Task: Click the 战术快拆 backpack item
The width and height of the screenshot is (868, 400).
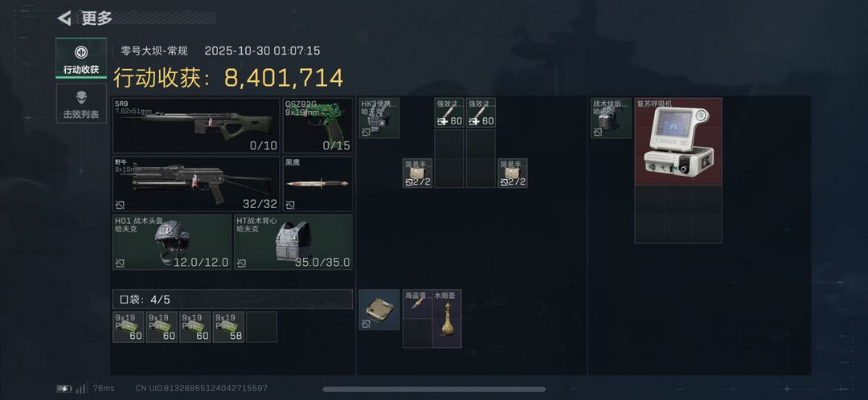Action: pos(611,118)
